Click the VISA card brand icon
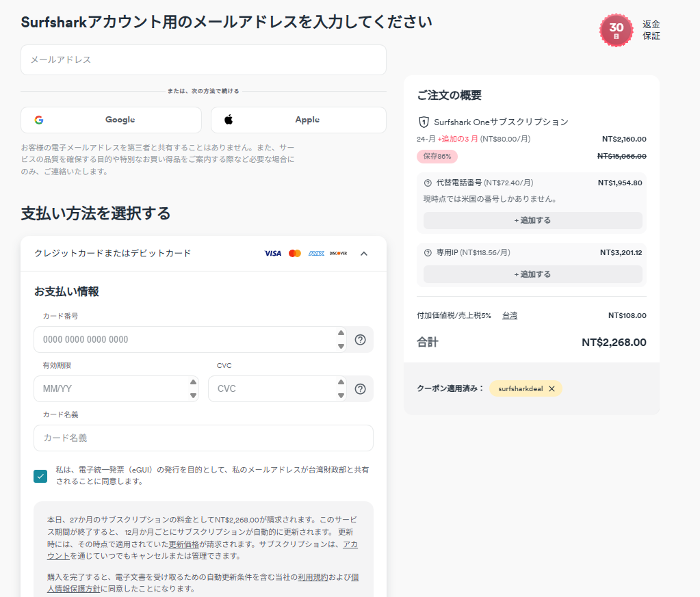700x597 pixels. click(273, 253)
